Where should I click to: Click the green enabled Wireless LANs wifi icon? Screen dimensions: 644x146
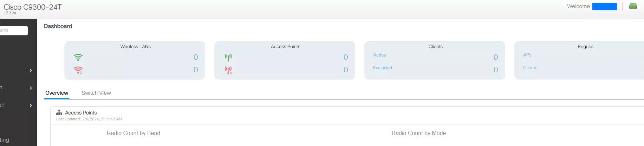click(78, 57)
